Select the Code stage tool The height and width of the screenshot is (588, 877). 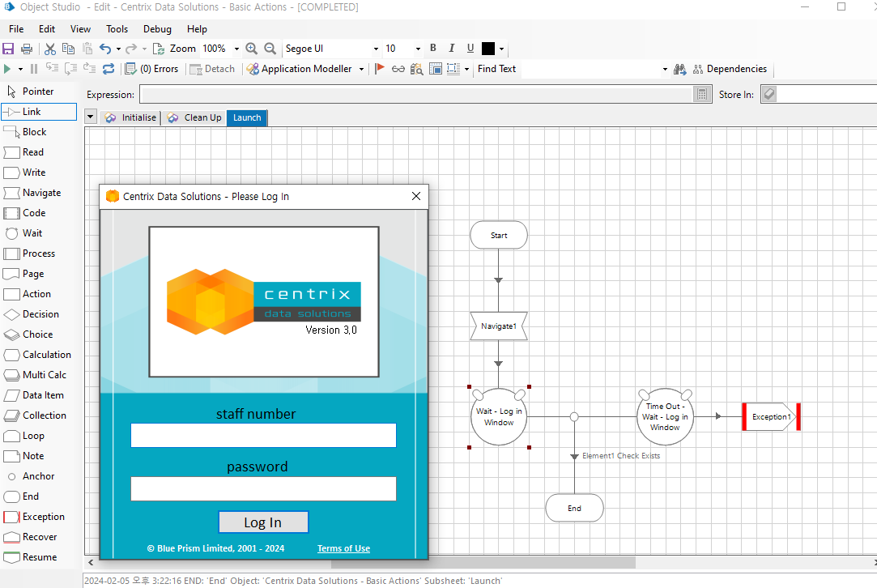tap(39, 213)
